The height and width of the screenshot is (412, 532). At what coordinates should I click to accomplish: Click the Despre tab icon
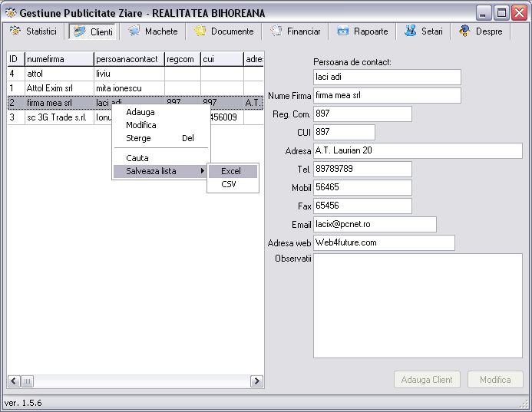click(x=464, y=31)
